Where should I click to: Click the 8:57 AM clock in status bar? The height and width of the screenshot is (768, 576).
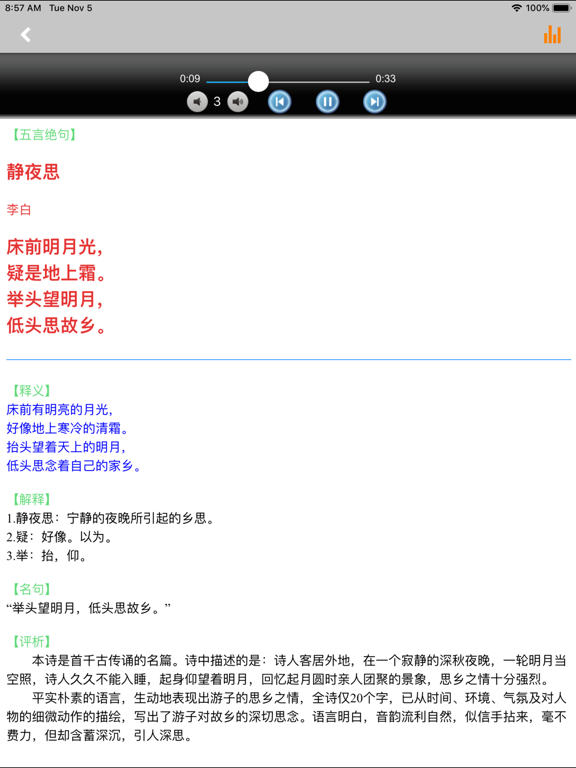coord(23,8)
